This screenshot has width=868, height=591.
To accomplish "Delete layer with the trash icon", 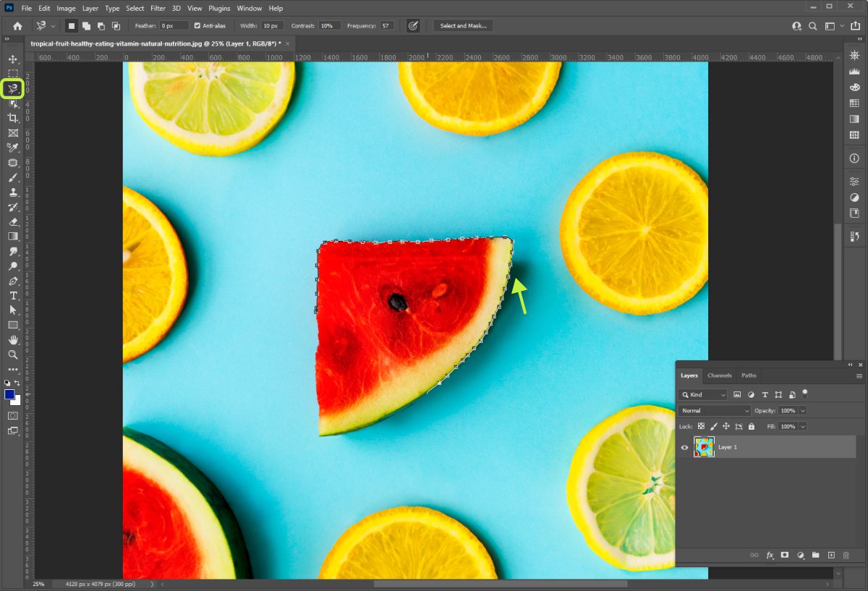I will point(846,555).
